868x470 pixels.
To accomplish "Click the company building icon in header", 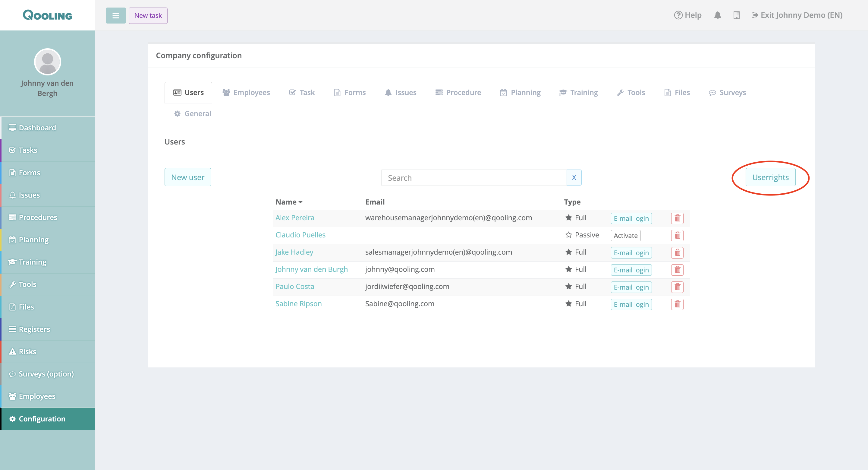I will point(736,15).
